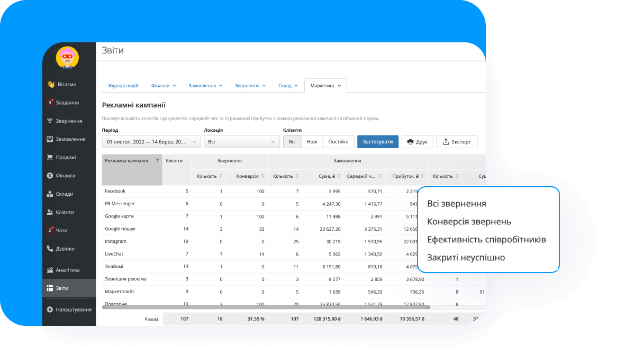Click the Експорт button
The width and height of the screenshot is (634, 364).
(x=456, y=141)
